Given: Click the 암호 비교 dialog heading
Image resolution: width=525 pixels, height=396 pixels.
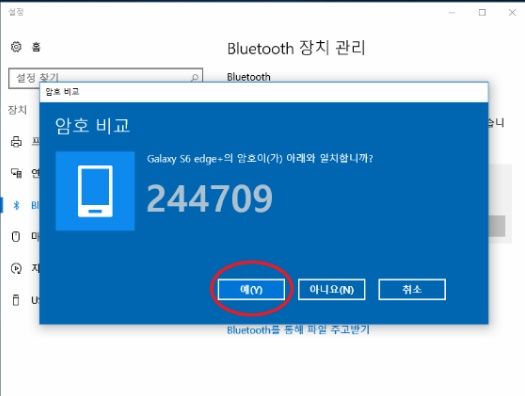Looking at the screenshot, I should 92,126.
